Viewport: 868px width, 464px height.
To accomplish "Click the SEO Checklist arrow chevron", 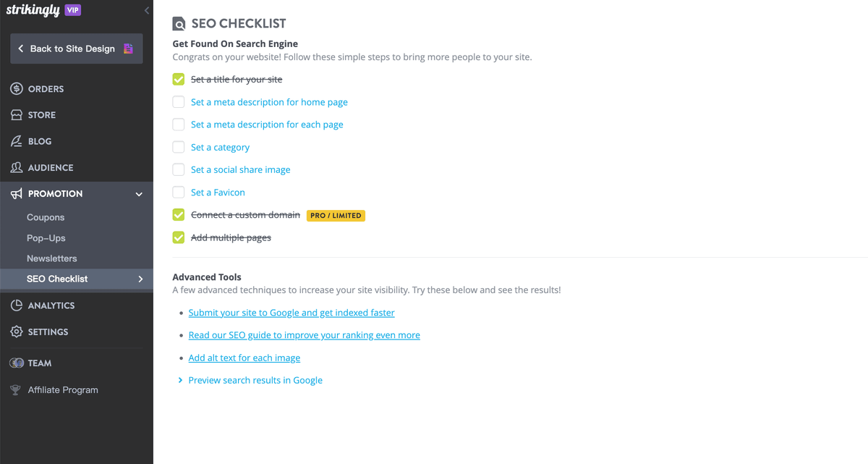I will (x=140, y=279).
